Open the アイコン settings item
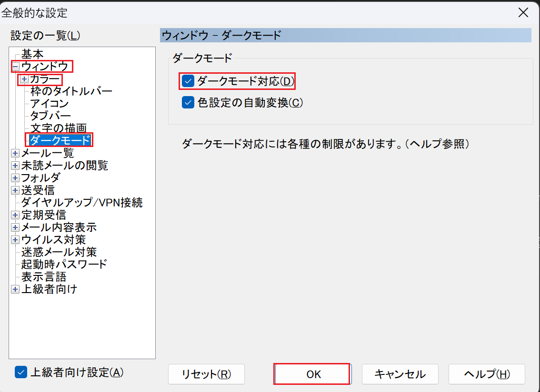This screenshot has width=540, height=392. tap(50, 103)
